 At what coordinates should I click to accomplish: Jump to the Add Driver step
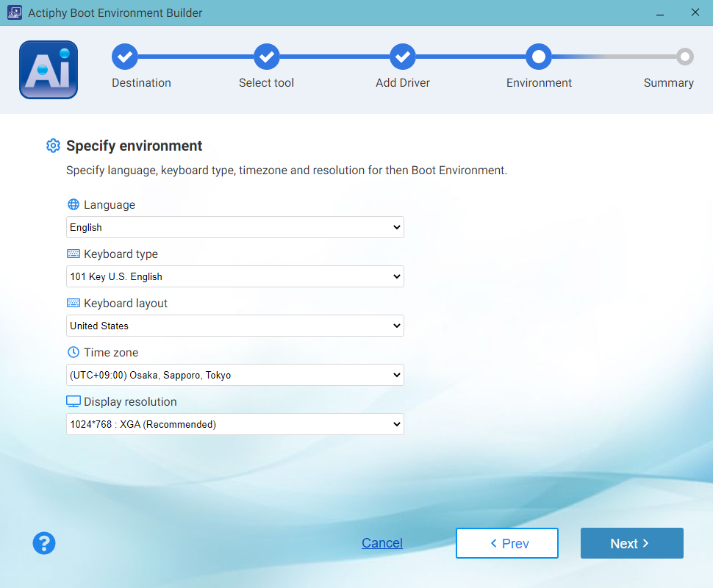point(403,57)
